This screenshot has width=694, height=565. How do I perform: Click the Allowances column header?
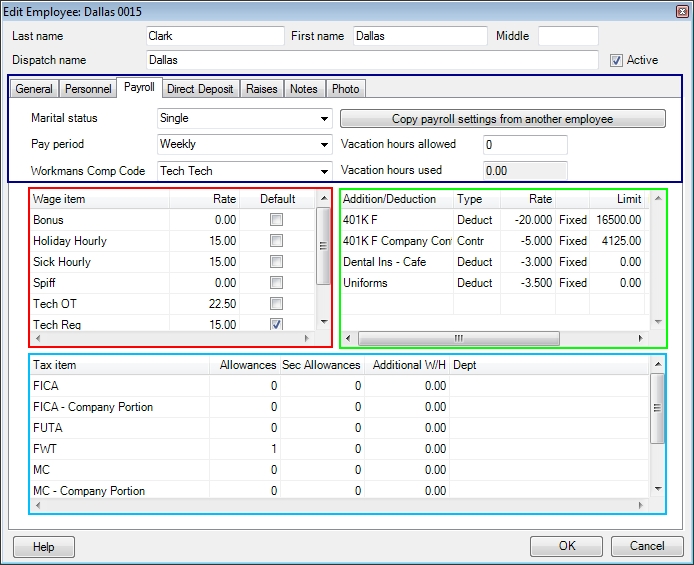[245, 365]
